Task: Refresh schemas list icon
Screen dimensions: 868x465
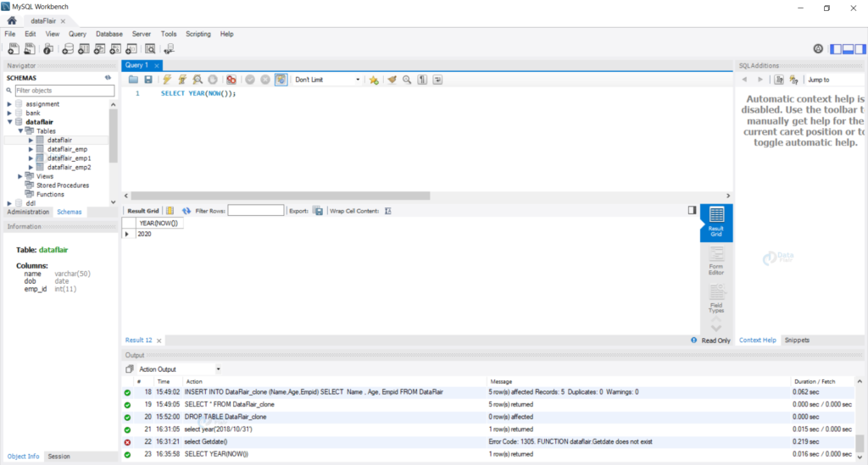Action: (108, 78)
